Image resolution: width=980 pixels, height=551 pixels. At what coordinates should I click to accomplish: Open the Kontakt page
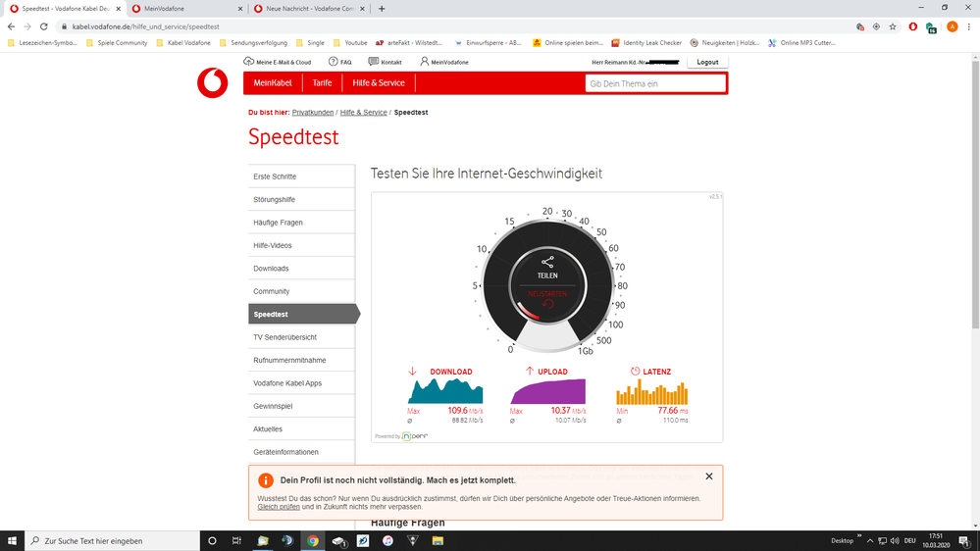click(385, 62)
